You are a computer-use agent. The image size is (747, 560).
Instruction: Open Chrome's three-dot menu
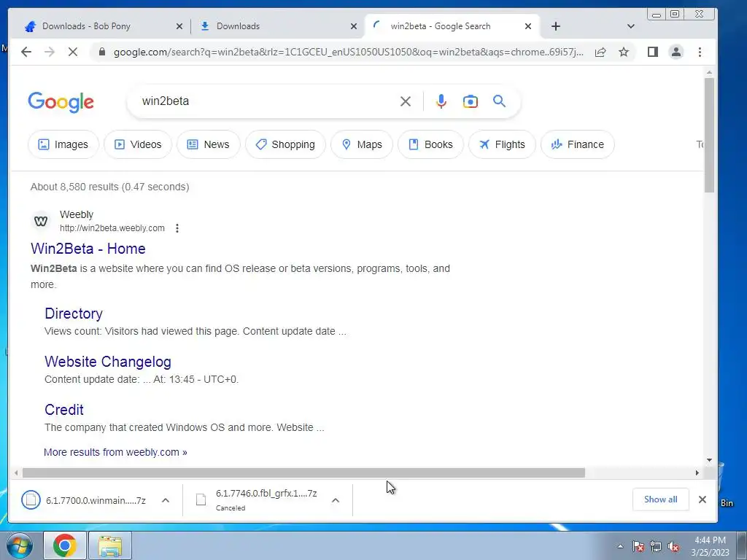click(x=700, y=52)
